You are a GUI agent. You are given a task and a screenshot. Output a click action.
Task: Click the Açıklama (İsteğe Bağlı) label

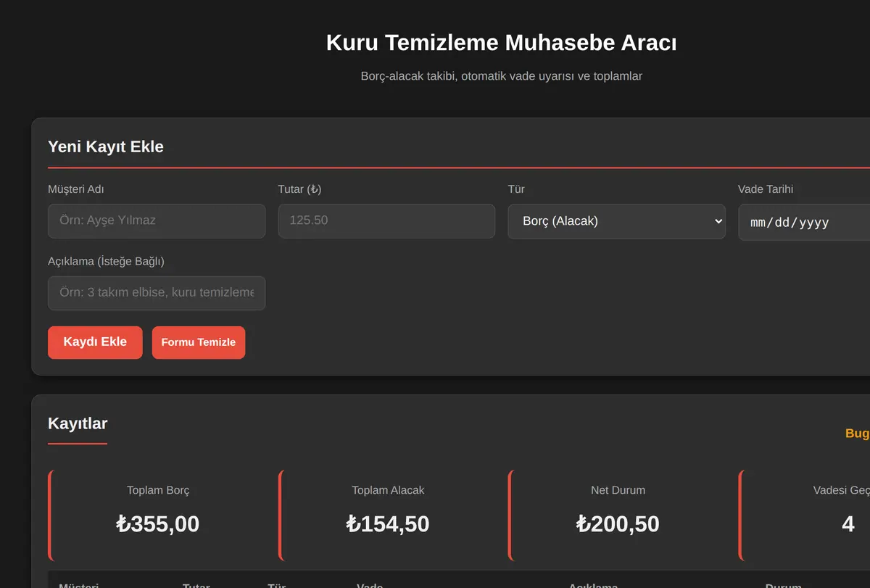click(106, 261)
